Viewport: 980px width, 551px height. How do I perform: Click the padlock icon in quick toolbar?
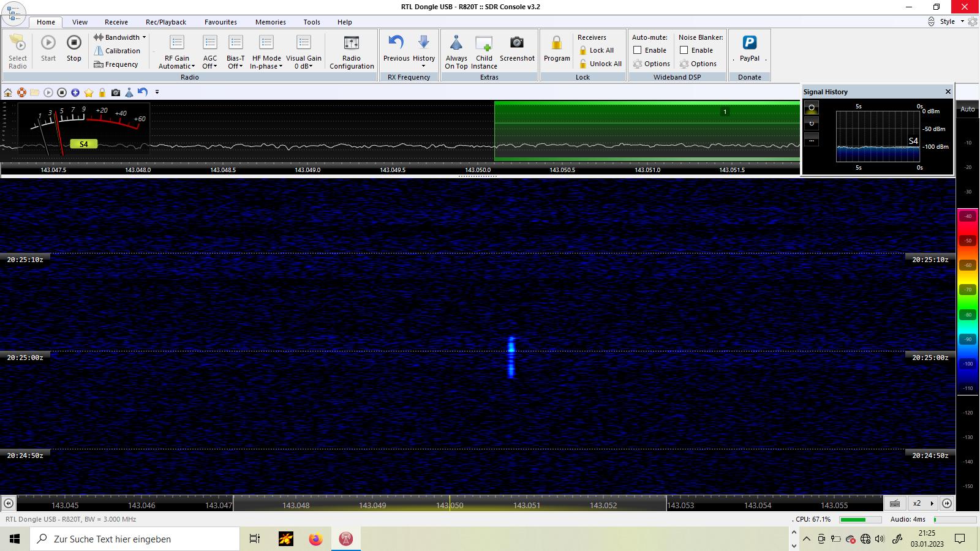(102, 92)
